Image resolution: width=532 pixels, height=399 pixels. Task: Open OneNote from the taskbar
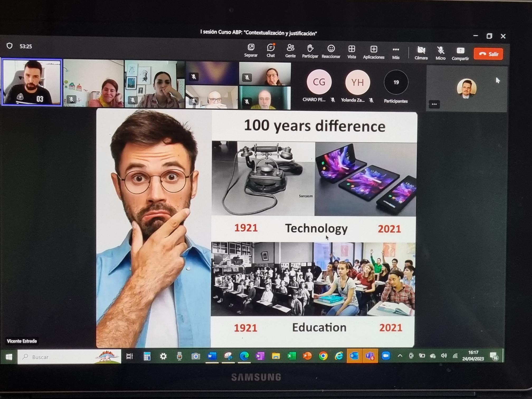260,357
